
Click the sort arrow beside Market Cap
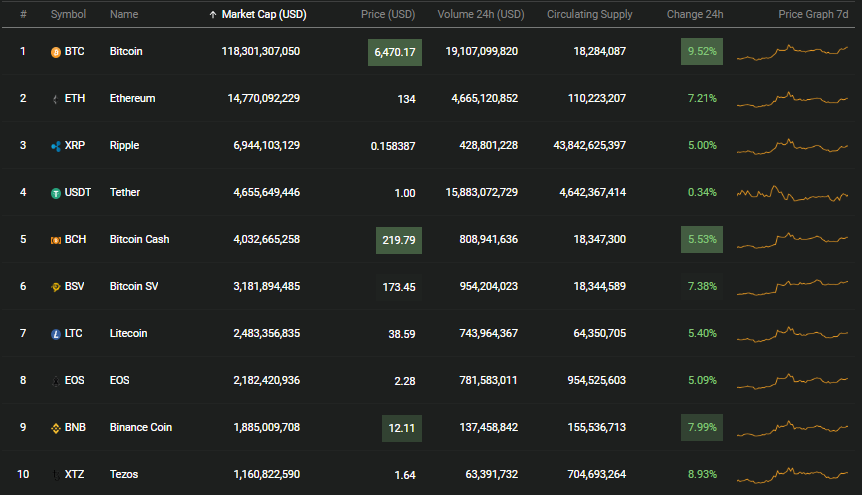coord(213,15)
